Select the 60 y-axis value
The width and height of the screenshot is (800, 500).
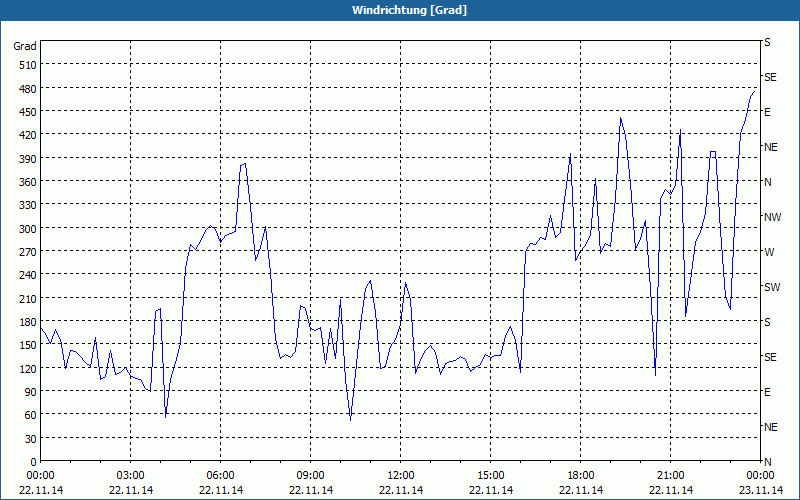click(x=31, y=415)
